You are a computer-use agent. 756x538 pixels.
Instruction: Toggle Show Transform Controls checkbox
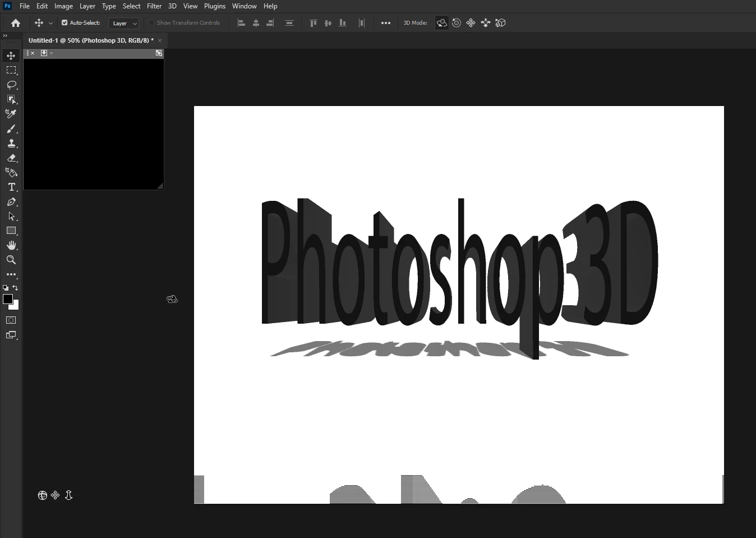pyautogui.click(x=151, y=23)
